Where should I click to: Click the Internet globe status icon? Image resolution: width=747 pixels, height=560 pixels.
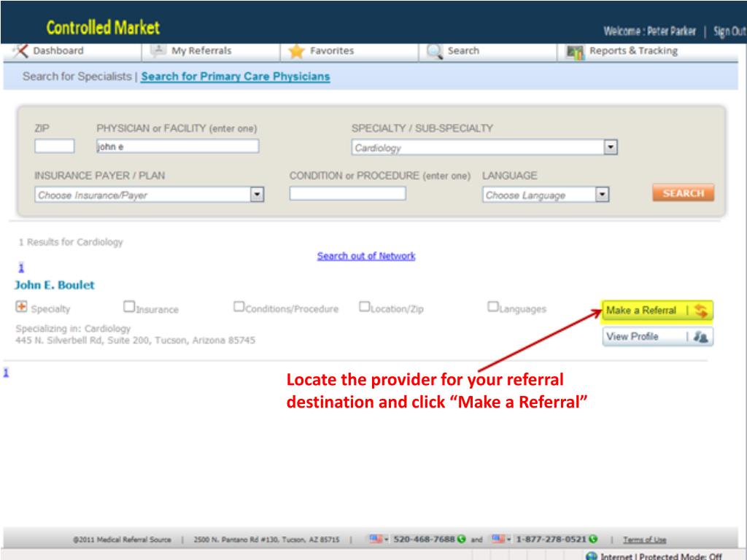coord(591,556)
